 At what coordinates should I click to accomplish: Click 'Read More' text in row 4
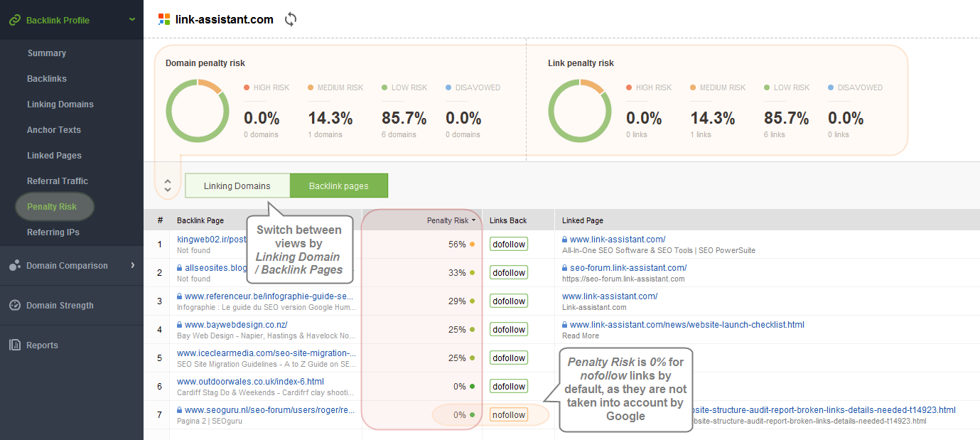click(x=581, y=336)
